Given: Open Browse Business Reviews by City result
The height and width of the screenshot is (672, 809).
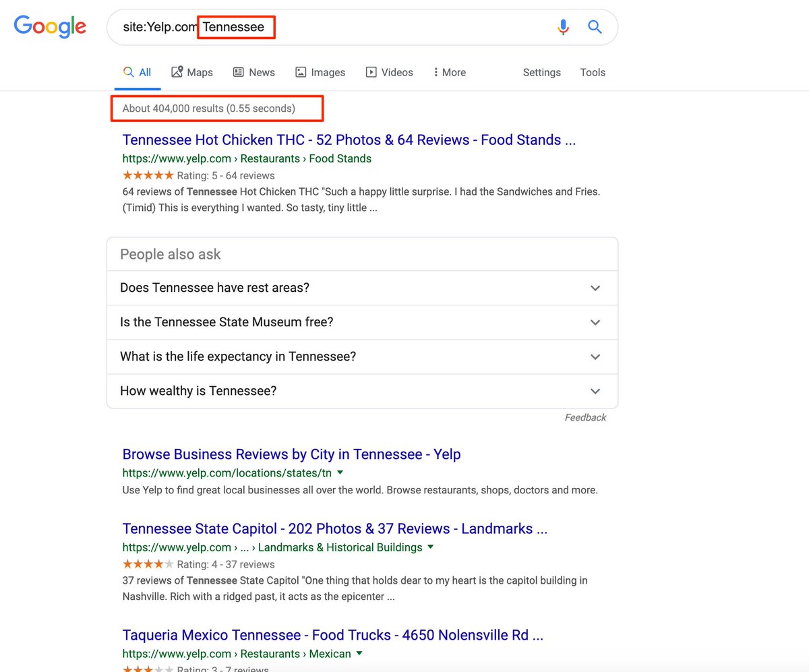Looking at the screenshot, I should click(x=292, y=454).
